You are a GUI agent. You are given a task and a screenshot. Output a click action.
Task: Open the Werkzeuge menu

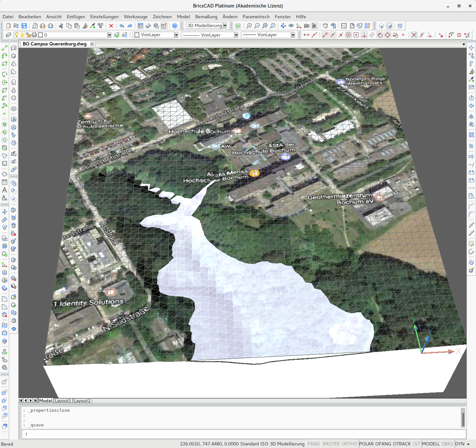(135, 17)
